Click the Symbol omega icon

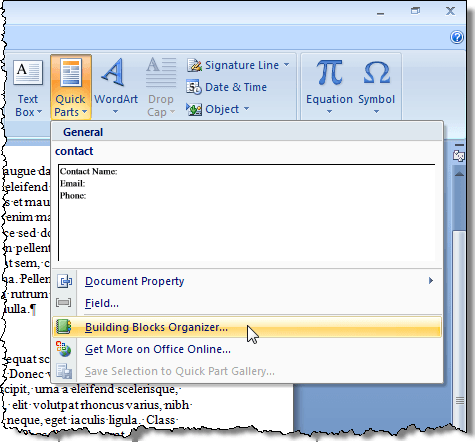pyautogui.click(x=377, y=73)
